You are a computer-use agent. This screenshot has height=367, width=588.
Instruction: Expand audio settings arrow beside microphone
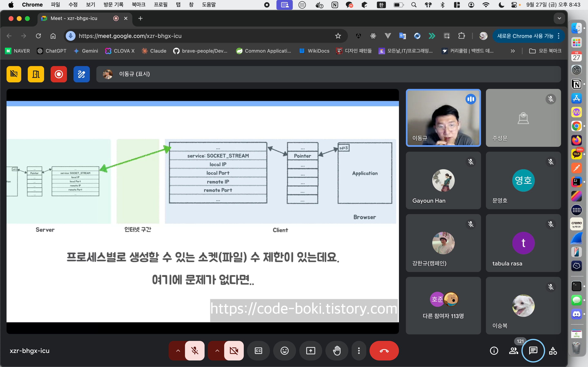tap(178, 350)
